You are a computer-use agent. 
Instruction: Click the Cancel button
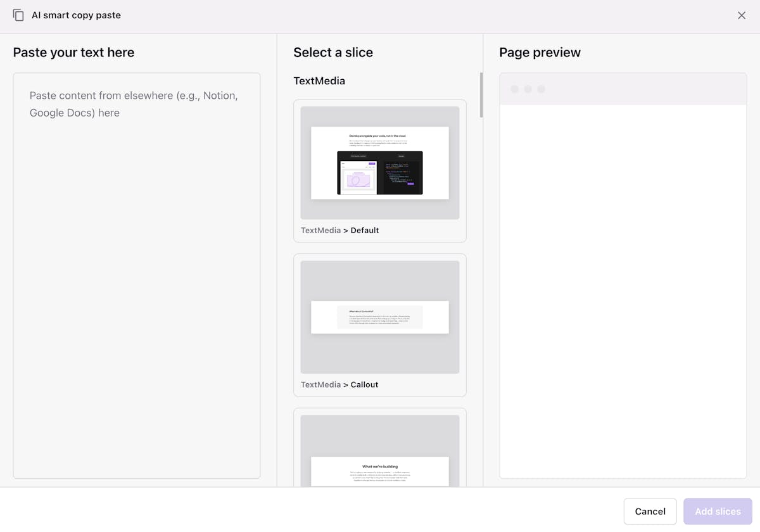[x=650, y=511]
